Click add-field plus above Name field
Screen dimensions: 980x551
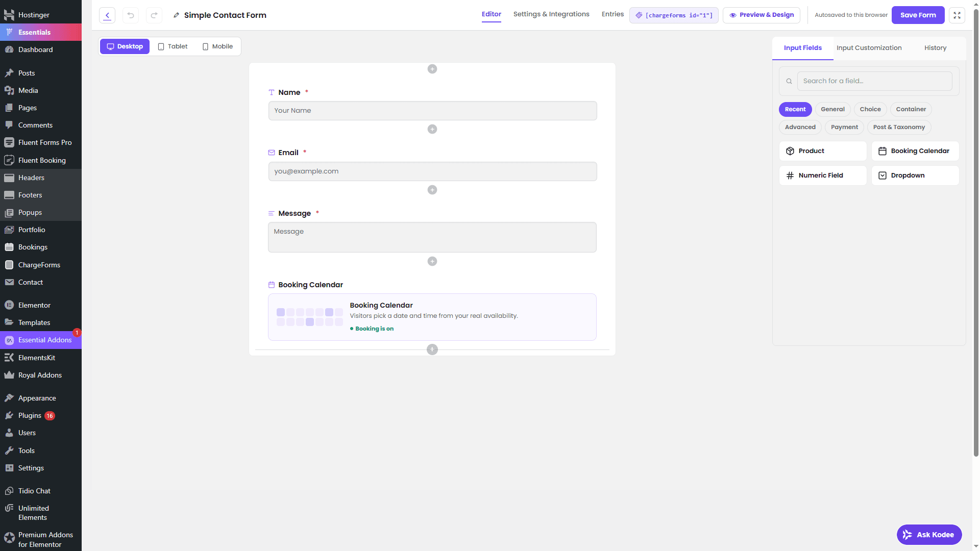432,69
